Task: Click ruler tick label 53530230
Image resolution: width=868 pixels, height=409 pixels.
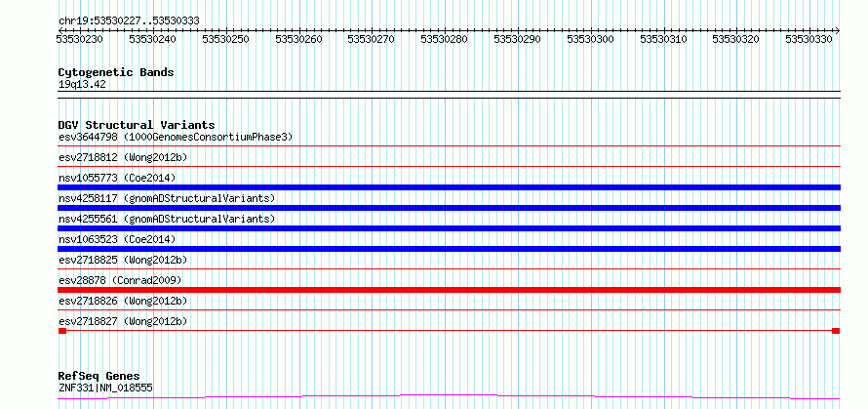Action: pyautogui.click(x=80, y=39)
